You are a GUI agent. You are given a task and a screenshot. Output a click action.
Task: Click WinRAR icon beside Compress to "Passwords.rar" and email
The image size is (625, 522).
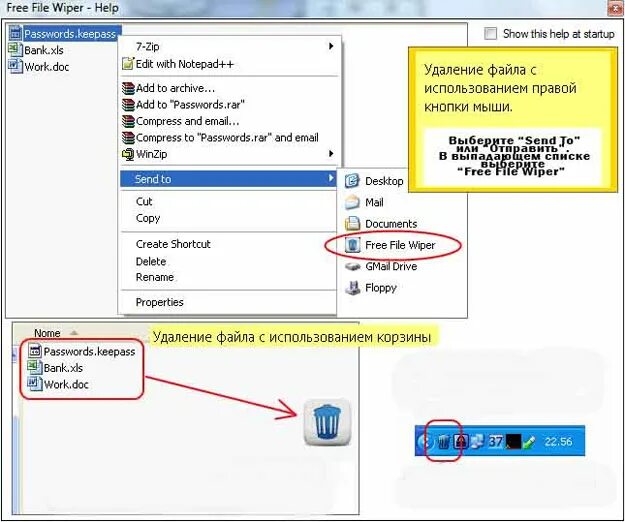[128, 138]
